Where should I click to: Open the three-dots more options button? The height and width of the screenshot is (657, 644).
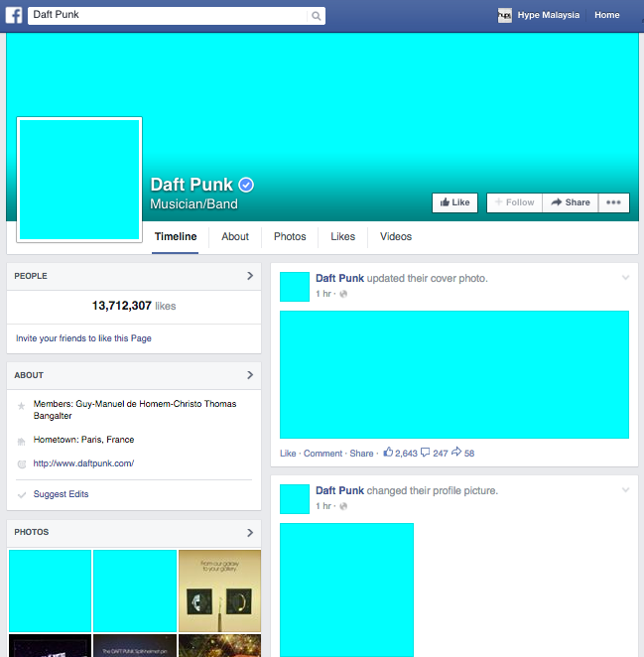(613, 202)
